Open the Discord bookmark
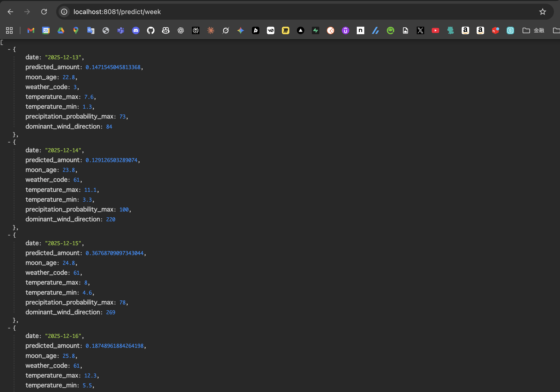Screen dimensions: 560x392 136,30
